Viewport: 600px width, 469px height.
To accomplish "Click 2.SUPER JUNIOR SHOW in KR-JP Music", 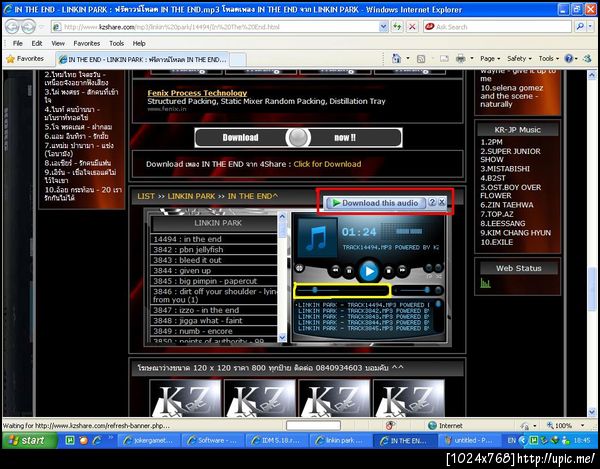I will (x=510, y=155).
